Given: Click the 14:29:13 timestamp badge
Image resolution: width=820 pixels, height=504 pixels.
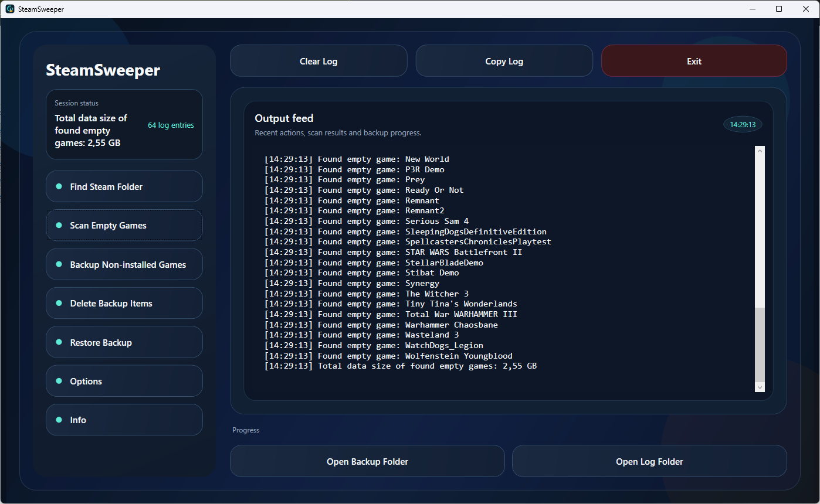Looking at the screenshot, I should (743, 124).
